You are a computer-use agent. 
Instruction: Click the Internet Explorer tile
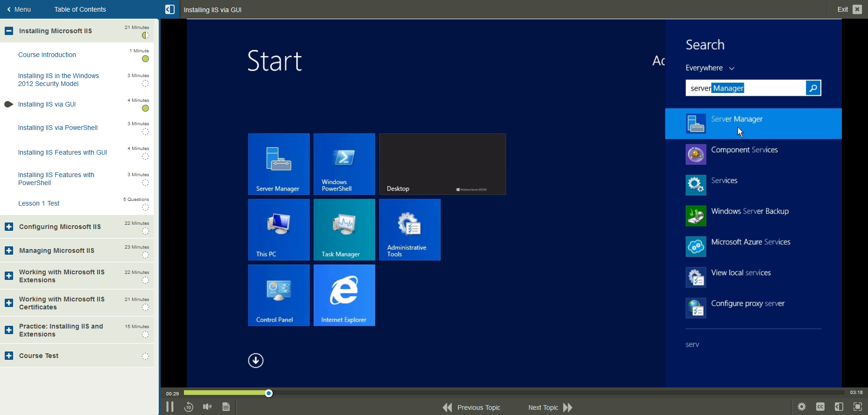[344, 295]
